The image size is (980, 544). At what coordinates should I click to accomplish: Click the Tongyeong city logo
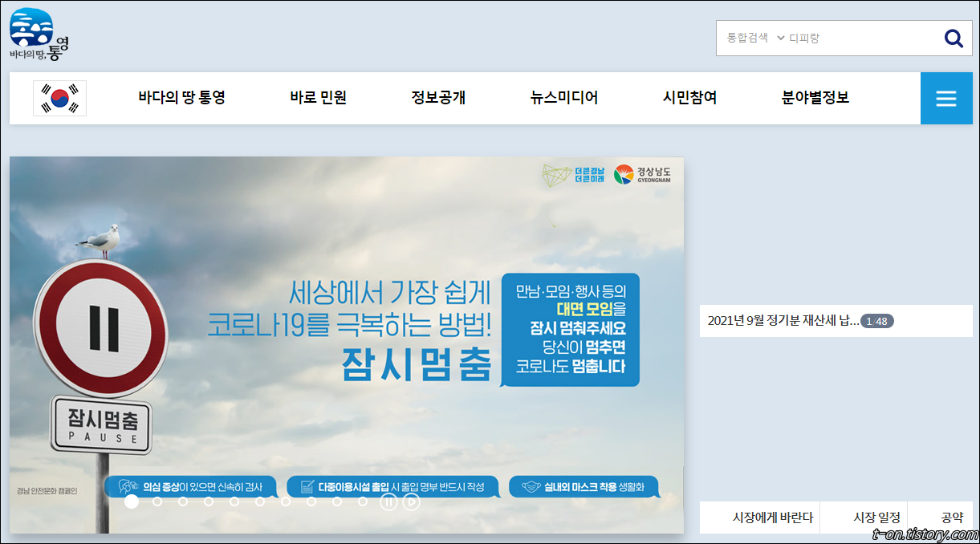[x=39, y=35]
